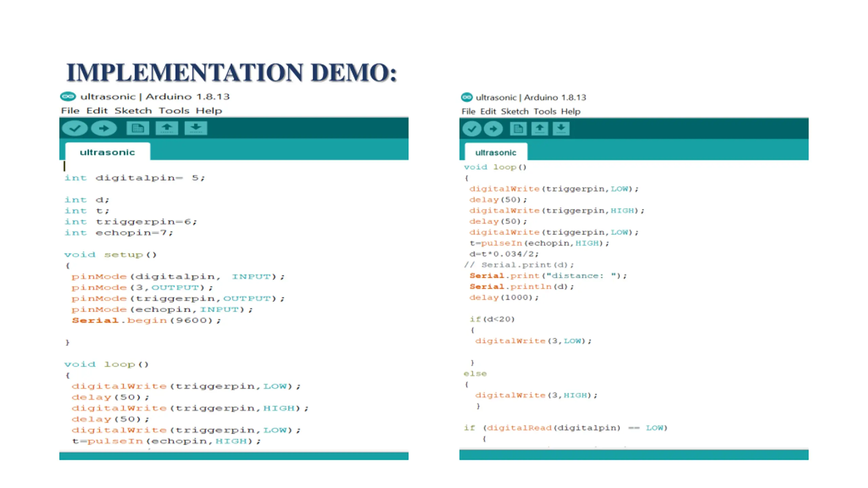Open File menu in right Arduino window
Screen dimensions: 868x488
(x=468, y=111)
